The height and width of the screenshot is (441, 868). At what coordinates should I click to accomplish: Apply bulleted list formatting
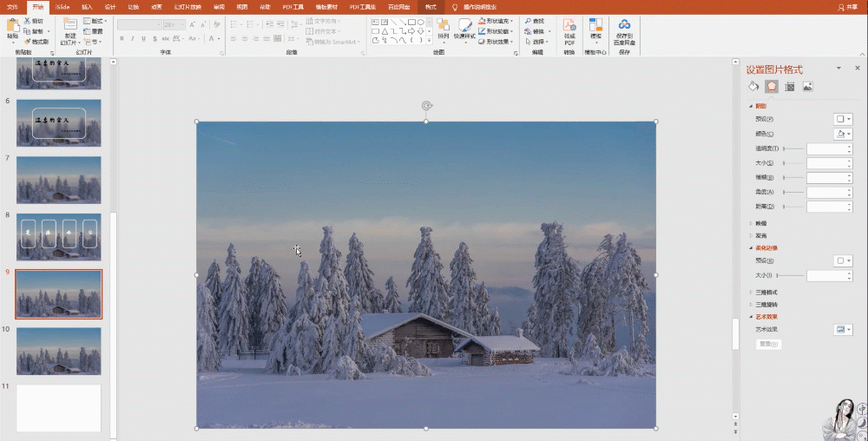[x=236, y=24]
